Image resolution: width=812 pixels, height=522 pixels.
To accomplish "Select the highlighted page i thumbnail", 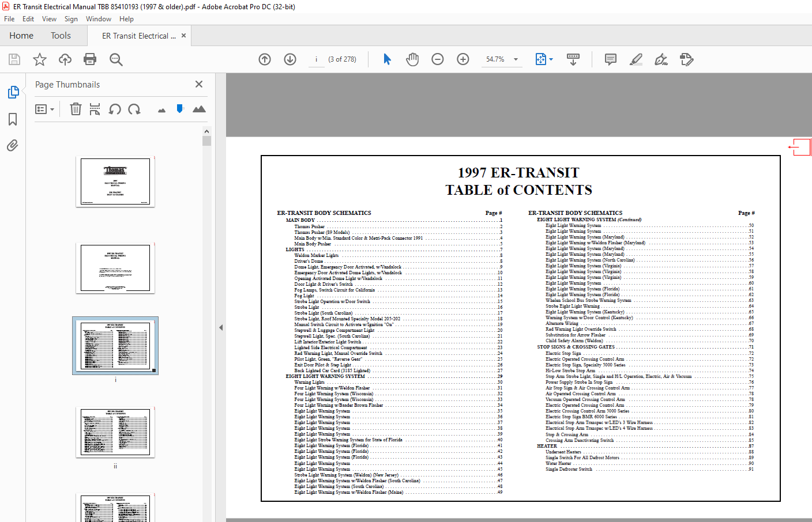I will 115,346.
